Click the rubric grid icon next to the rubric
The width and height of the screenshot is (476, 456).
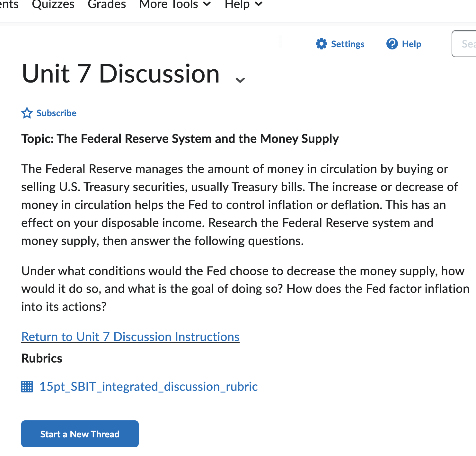tap(27, 387)
